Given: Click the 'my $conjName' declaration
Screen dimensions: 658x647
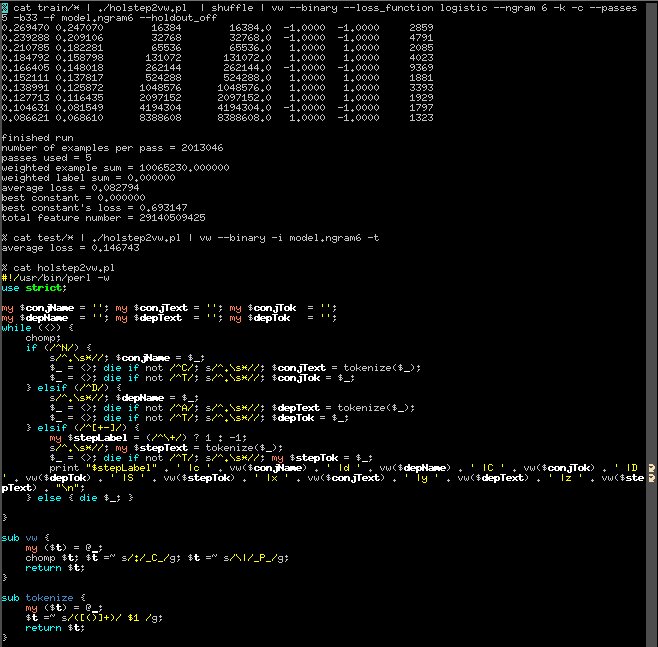Looking at the screenshot, I should [55, 308].
